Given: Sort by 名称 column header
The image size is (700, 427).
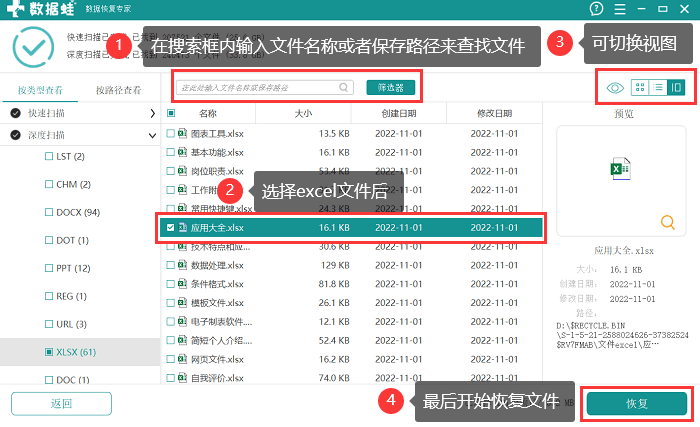Looking at the screenshot, I should click(x=208, y=113).
